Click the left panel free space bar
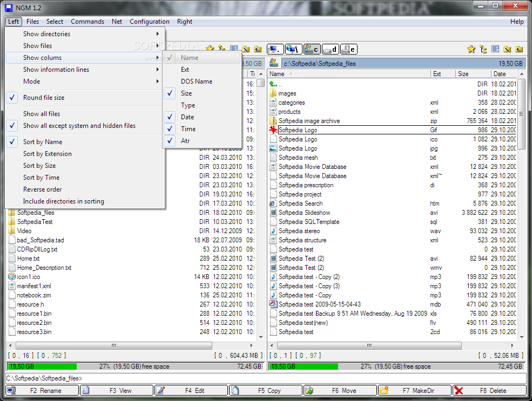The height and width of the screenshot is (401, 532). (135, 366)
